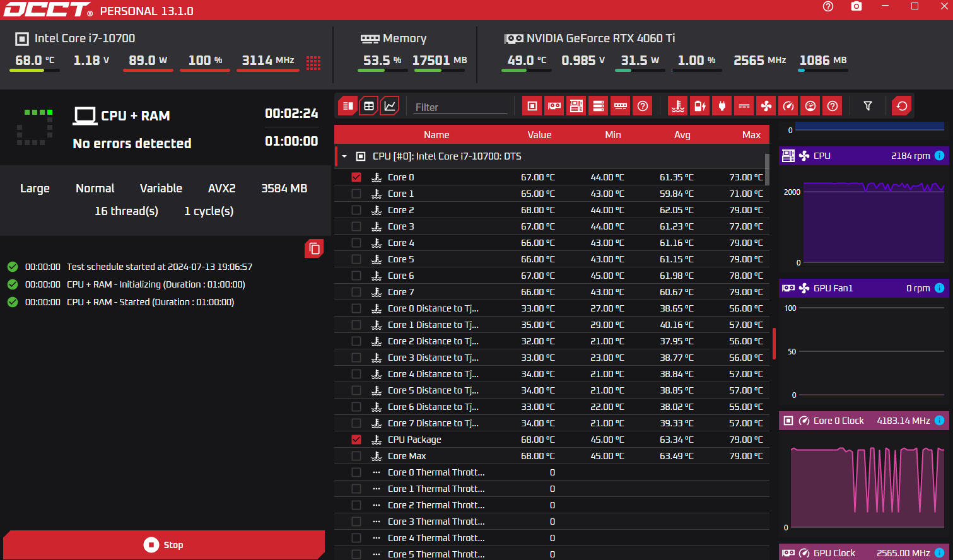The image size is (953, 560).
Task: Tick the Core 0 Thermal Throttling checkbox
Action: pyautogui.click(x=356, y=472)
